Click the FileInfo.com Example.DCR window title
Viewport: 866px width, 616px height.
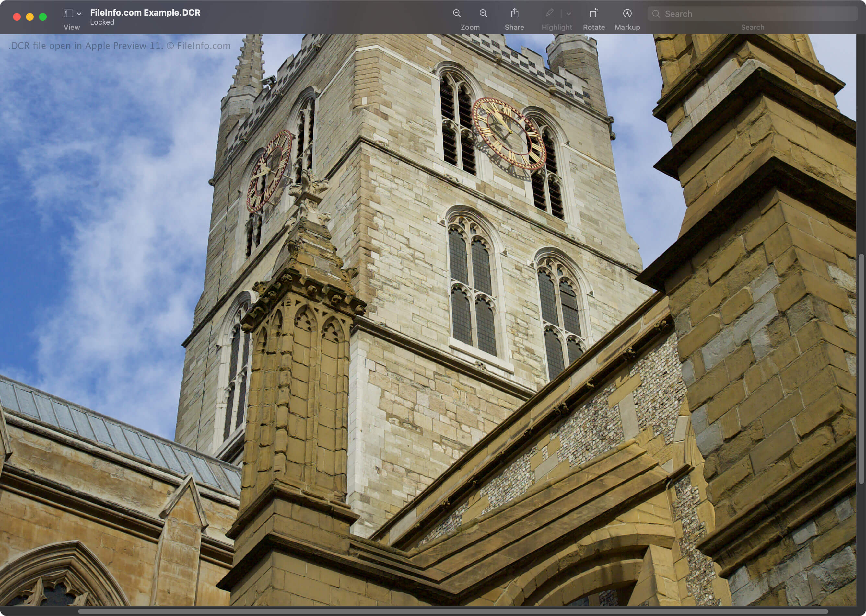pos(145,13)
